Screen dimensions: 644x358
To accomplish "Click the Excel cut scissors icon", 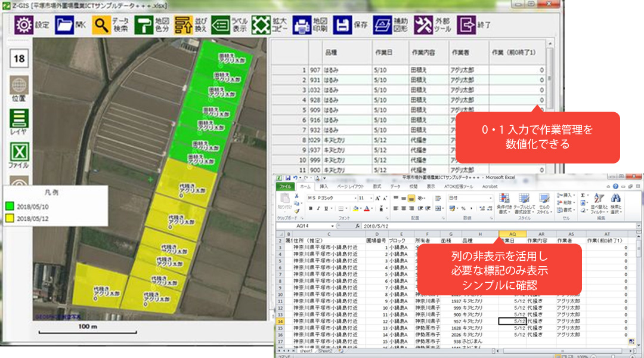I will 296,196.
